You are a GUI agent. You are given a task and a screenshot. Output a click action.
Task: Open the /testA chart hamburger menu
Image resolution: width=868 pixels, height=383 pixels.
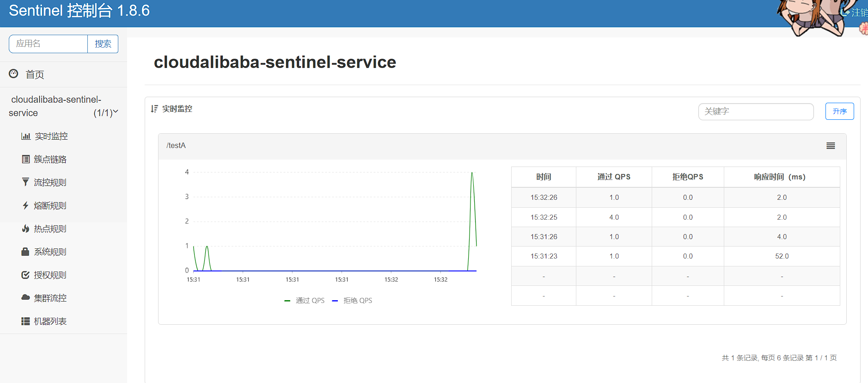[830, 146]
